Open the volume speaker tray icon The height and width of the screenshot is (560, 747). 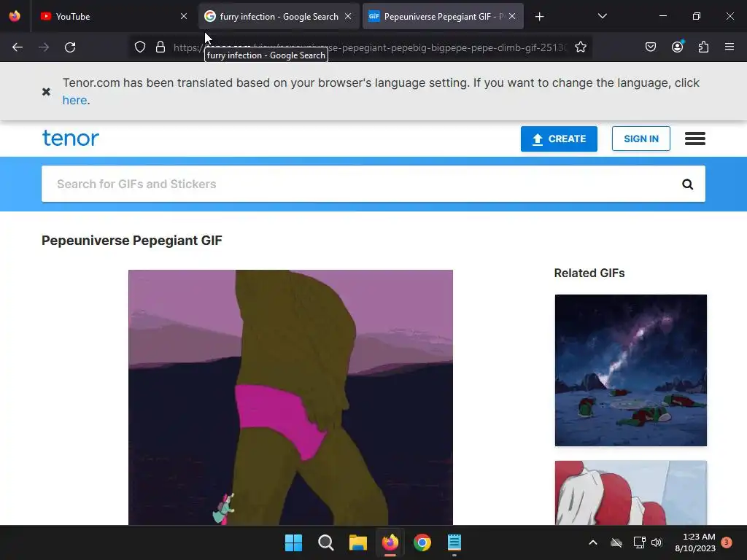coord(657,542)
